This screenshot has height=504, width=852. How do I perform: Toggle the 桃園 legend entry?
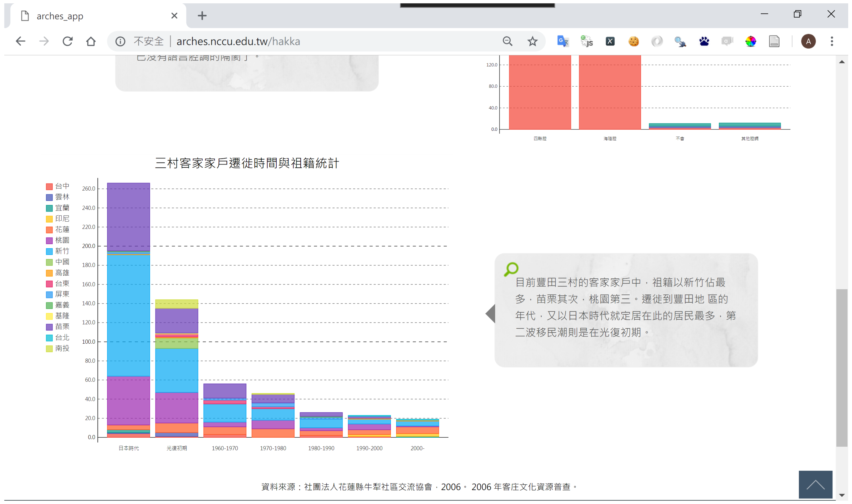62,240
